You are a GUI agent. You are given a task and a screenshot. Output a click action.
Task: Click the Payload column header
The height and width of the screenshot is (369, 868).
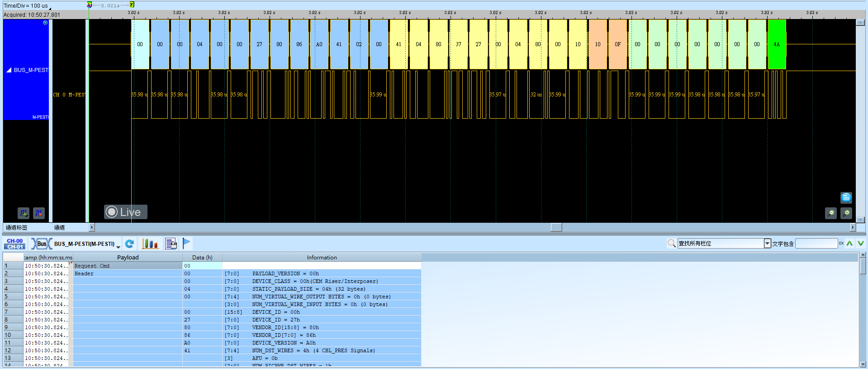[x=128, y=257]
